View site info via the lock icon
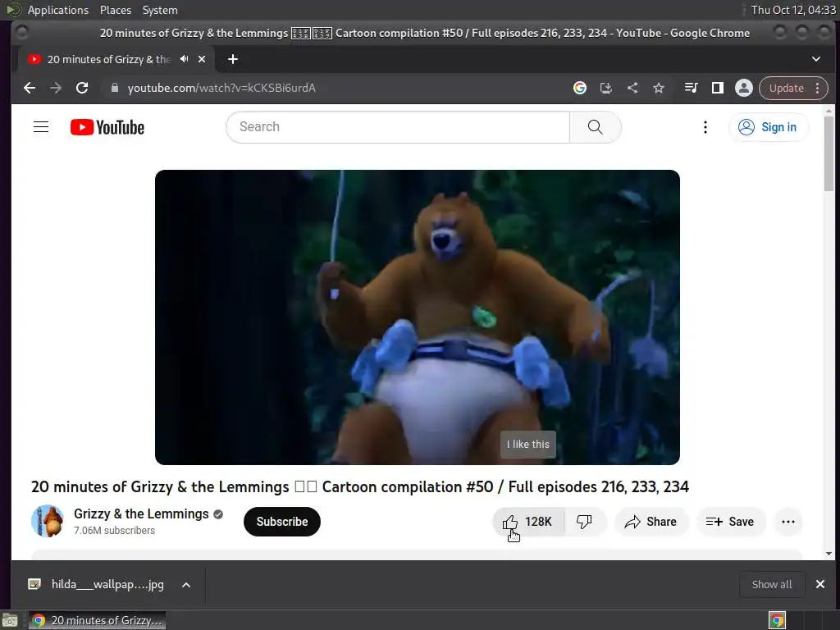This screenshot has height=630, width=840. click(115, 88)
